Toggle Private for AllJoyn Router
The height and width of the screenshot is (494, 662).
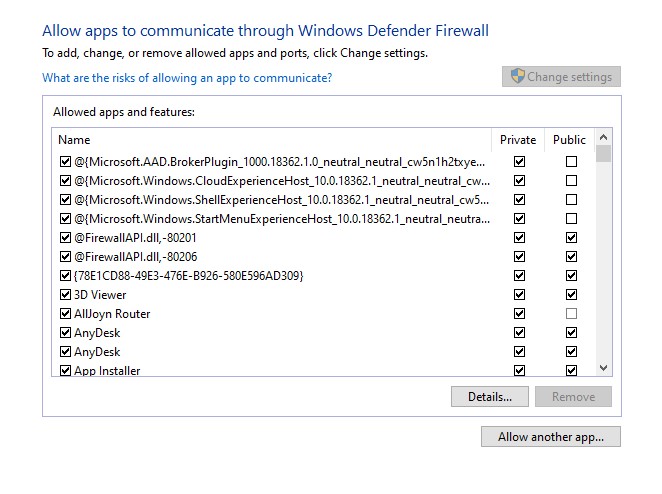point(519,314)
